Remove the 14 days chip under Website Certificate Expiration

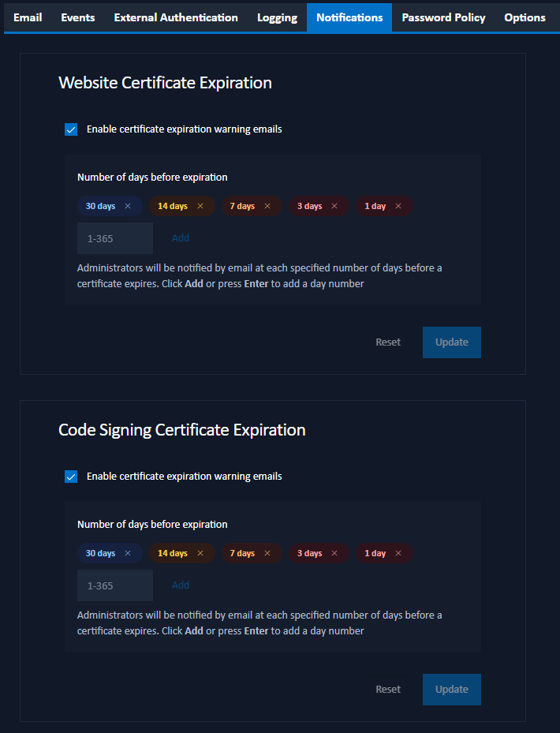[x=200, y=206]
